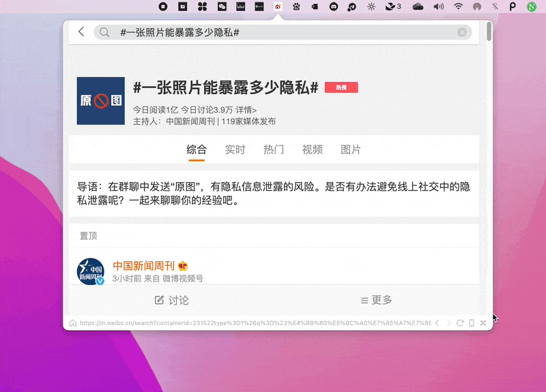Reload the page with the refresh icon
The height and width of the screenshot is (392, 546).
point(460,323)
